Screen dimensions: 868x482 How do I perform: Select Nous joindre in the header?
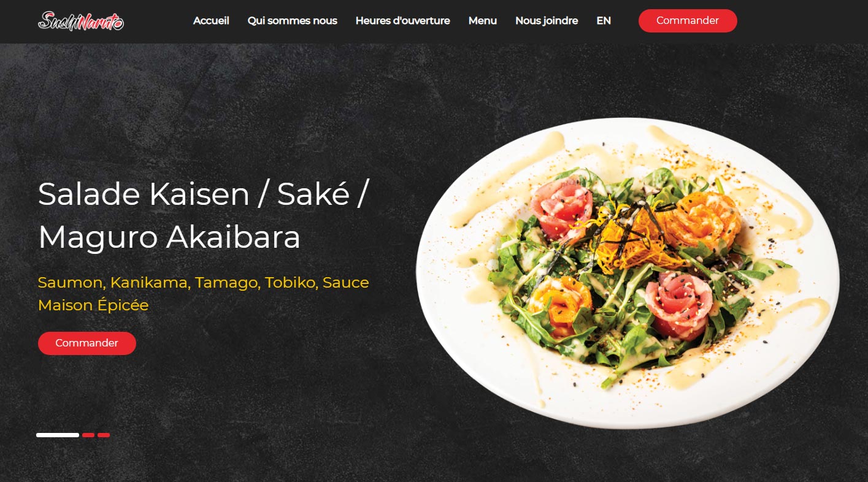547,21
